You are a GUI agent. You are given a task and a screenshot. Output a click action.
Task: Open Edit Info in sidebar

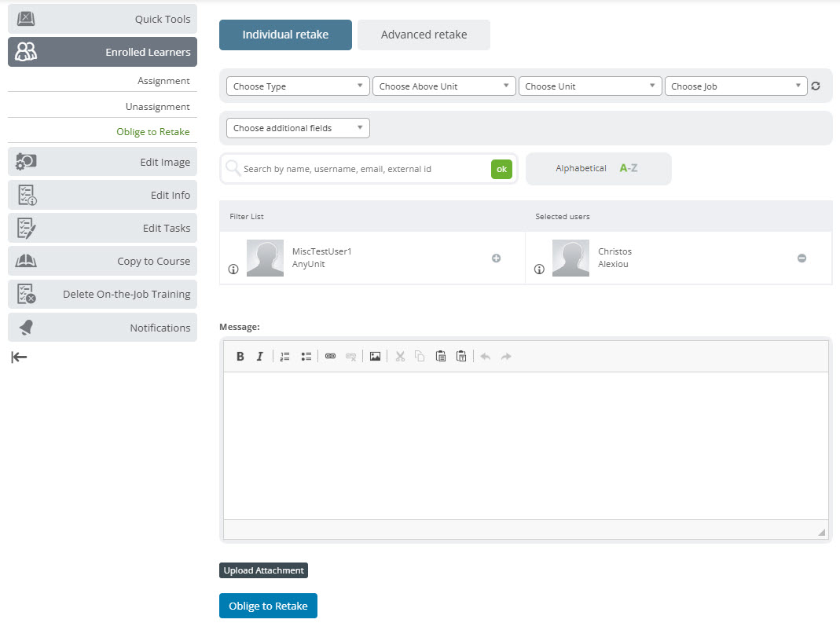102,195
